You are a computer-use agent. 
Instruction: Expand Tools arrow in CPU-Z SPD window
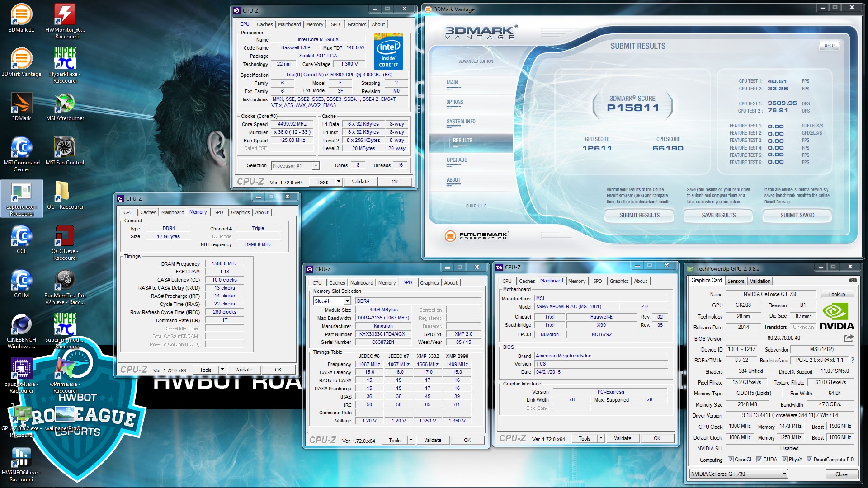click(x=411, y=440)
